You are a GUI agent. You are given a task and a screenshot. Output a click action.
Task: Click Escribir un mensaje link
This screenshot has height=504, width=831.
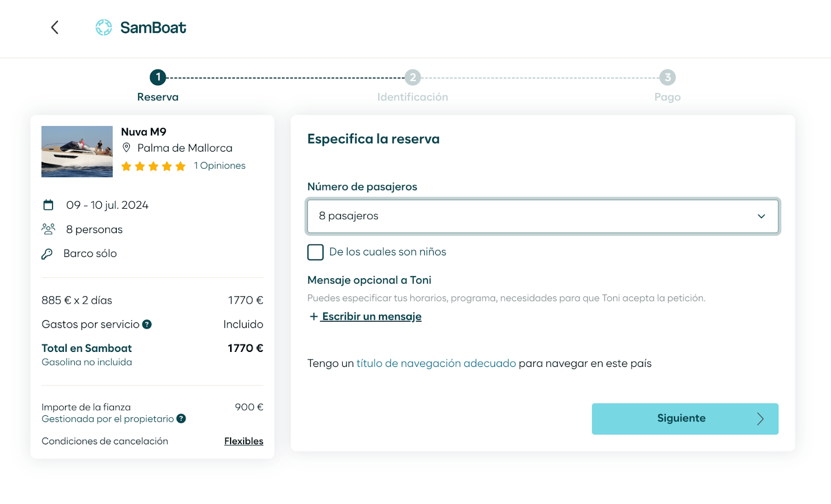tap(372, 317)
